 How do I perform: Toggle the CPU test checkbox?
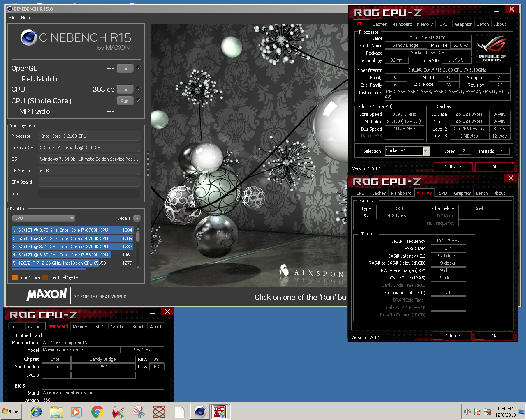[x=139, y=89]
